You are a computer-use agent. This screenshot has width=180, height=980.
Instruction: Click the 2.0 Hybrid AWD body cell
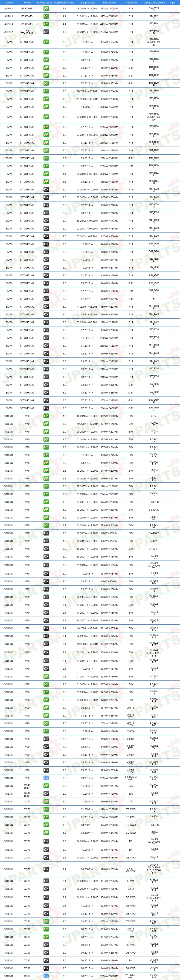[x=131, y=778]
